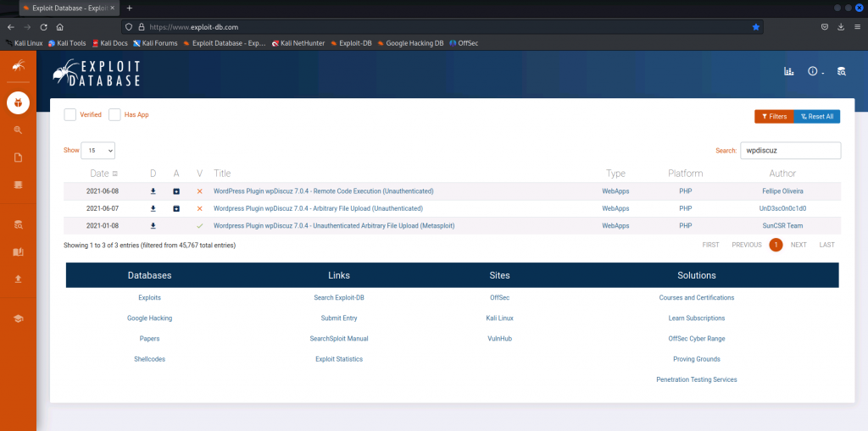Screen dimensions: 868x431
Task: Click the browser back arrow
Action: click(x=10, y=26)
